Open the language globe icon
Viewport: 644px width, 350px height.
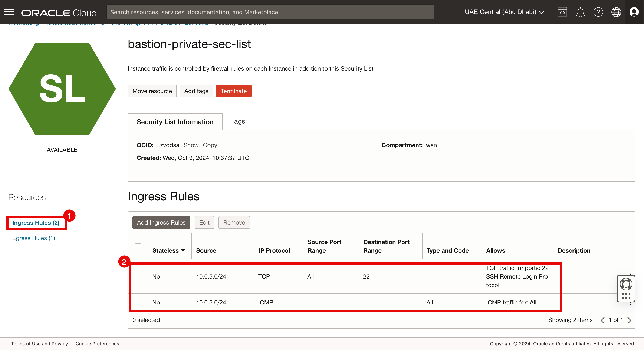tap(616, 12)
